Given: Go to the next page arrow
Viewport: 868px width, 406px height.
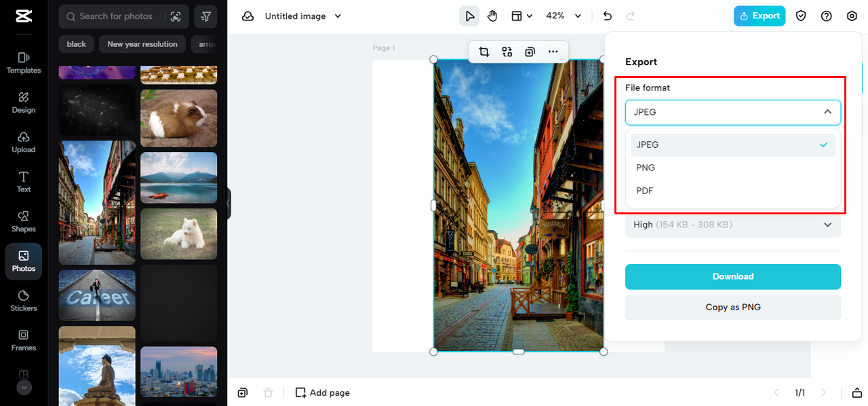Looking at the screenshot, I should coord(823,392).
